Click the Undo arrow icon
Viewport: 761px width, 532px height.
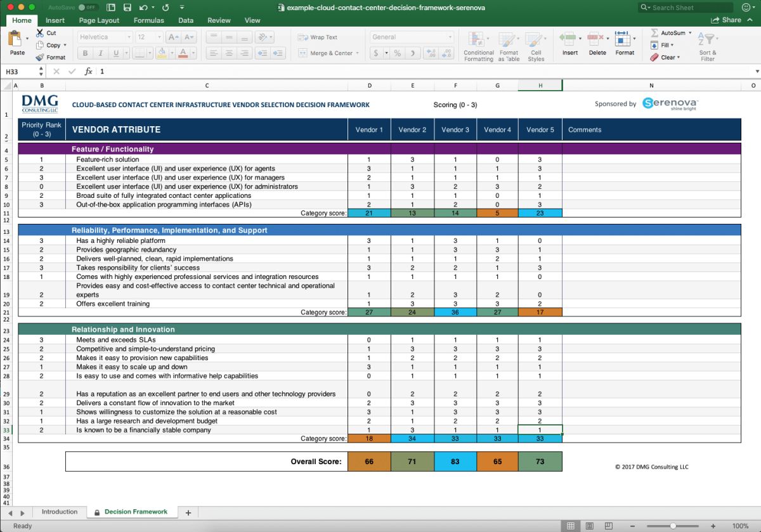(x=143, y=8)
